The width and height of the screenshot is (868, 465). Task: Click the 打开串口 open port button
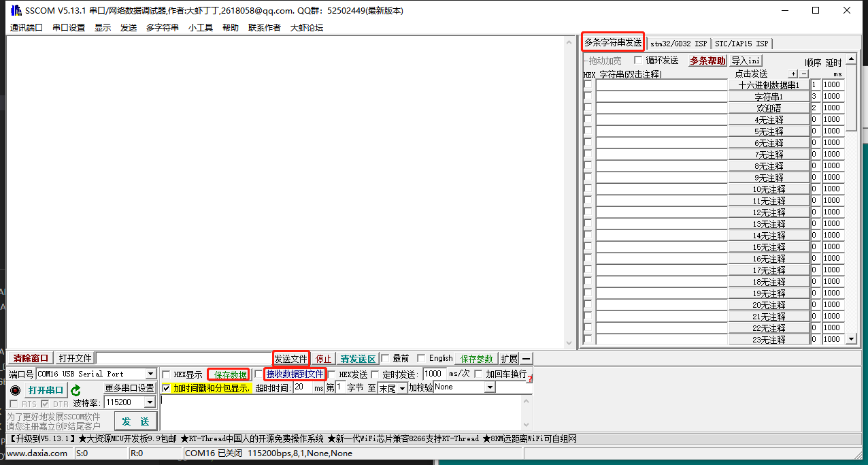pos(46,390)
